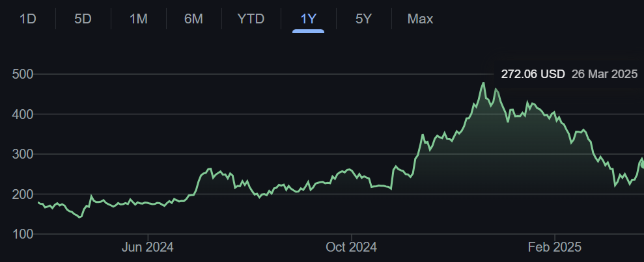The width and height of the screenshot is (644, 262).
Task: Click the 100 y-axis value
Action: pyautogui.click(x=23, y=234)
